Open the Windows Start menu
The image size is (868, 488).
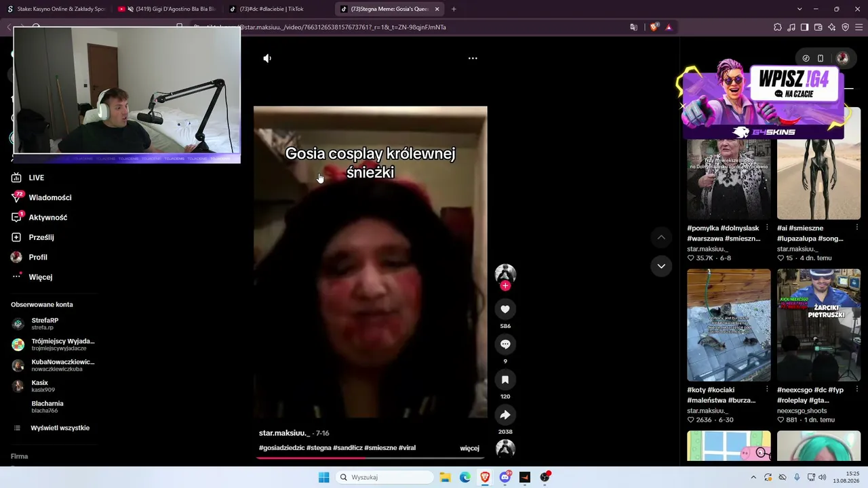(324, 477)
